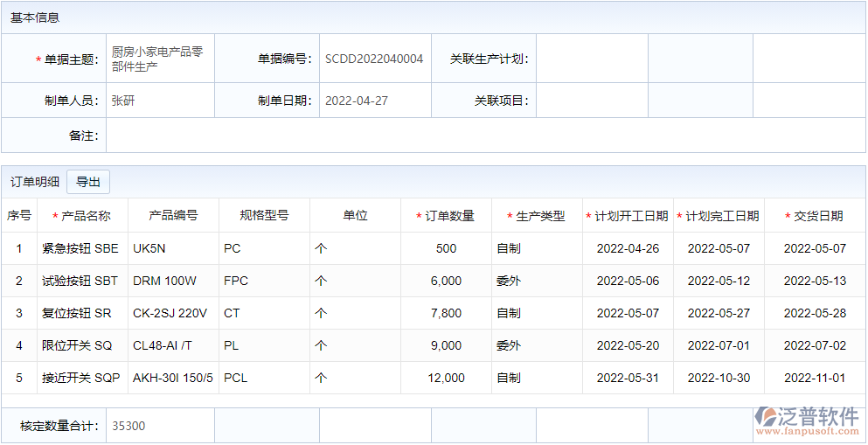The image size is (868, 445).
Task: Click the 交货日期 column header
Action: 815,216
